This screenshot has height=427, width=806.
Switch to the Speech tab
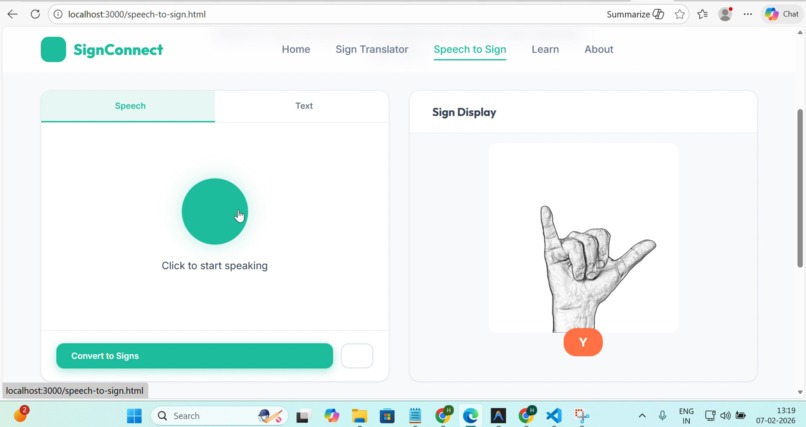pyautogui.click(x=128, y=106)
